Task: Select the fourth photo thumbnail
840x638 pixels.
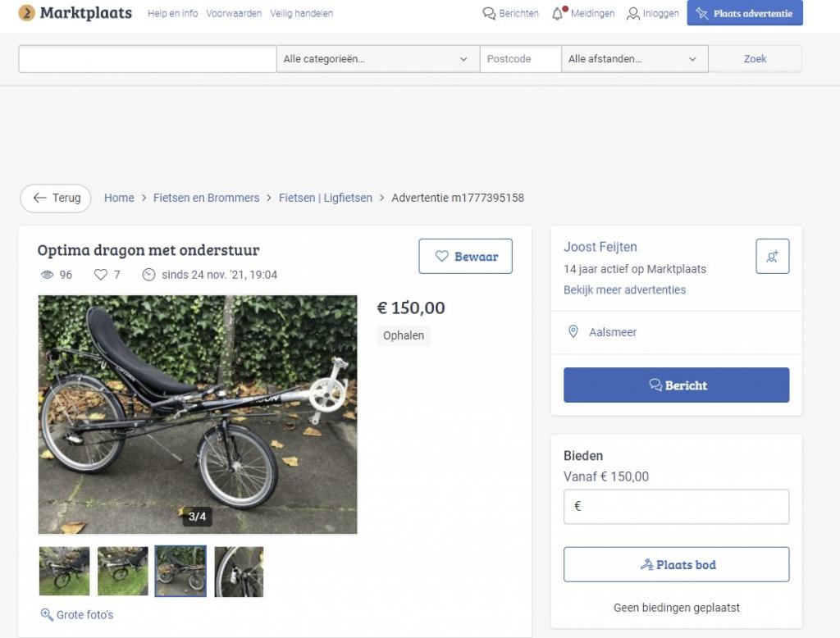Action: click(239, 572)
